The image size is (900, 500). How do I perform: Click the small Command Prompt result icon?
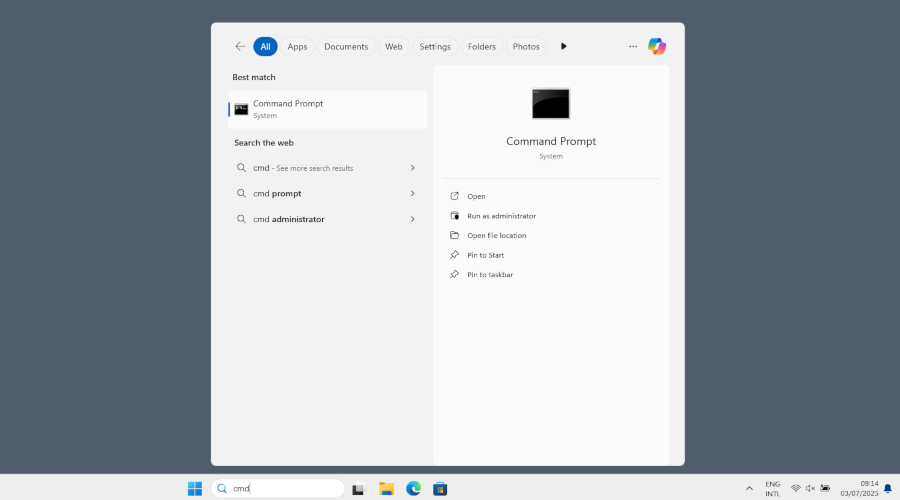pos(241,109)
